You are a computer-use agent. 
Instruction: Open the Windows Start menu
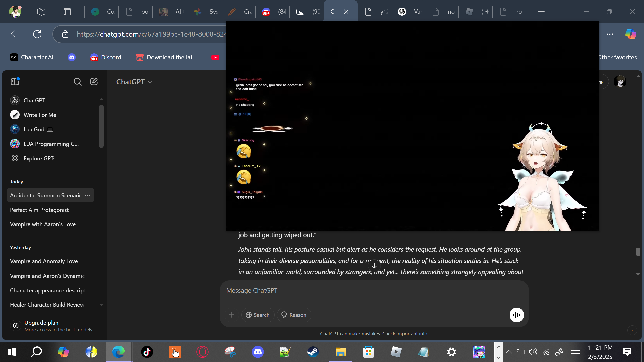click(x=12, y=352)
